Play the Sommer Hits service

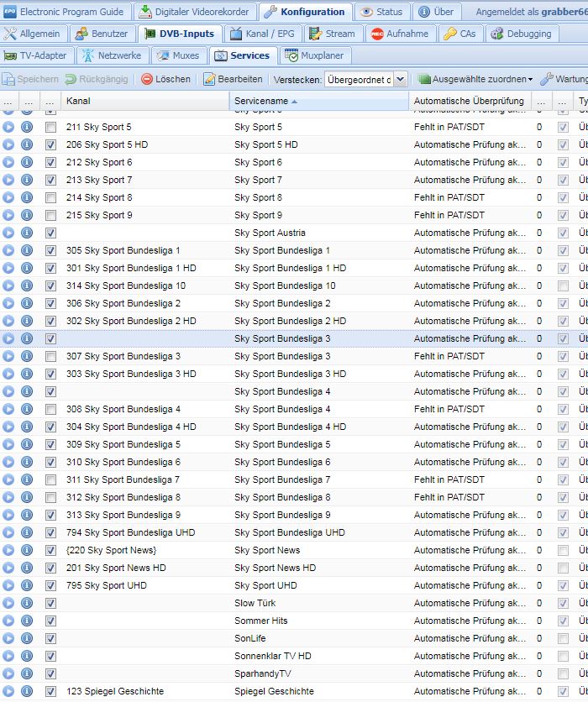tap(8, 621)
